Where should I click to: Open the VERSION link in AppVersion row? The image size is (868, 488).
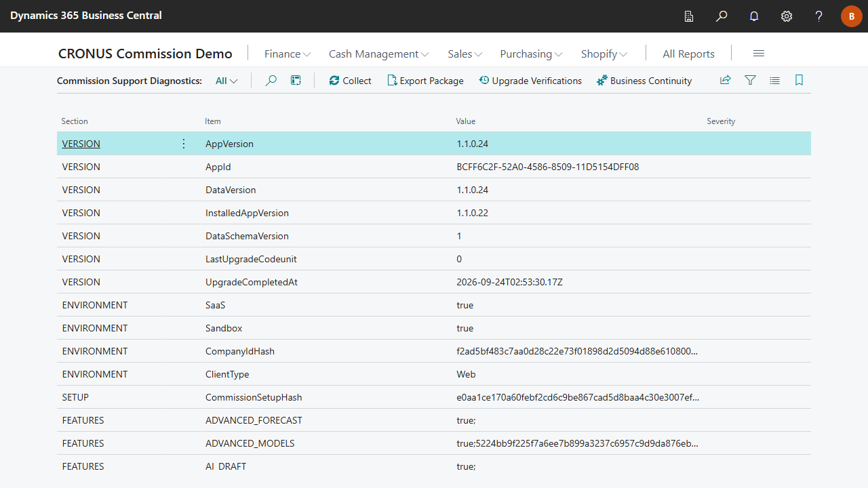tap(81, 144)
